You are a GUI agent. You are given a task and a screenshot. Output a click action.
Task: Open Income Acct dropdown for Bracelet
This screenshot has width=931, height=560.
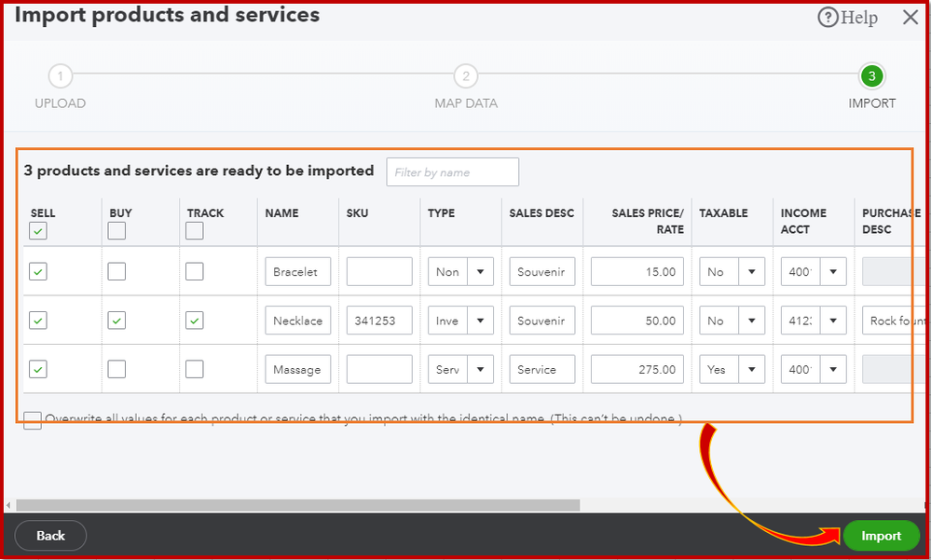833,272
